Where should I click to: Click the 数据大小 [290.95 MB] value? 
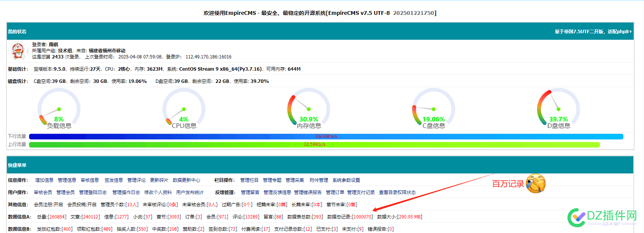(409, 217)
